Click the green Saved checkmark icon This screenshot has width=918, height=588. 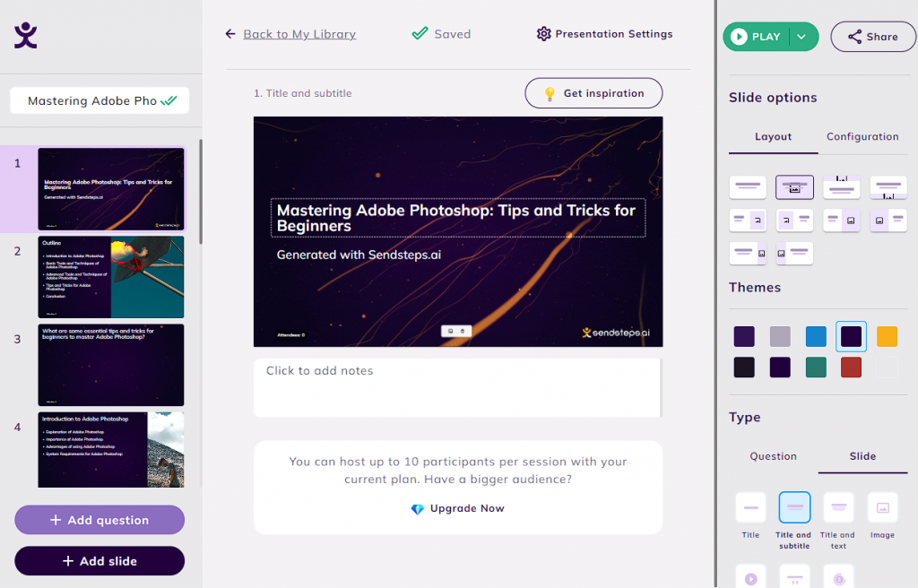click(x=420, y=33)
